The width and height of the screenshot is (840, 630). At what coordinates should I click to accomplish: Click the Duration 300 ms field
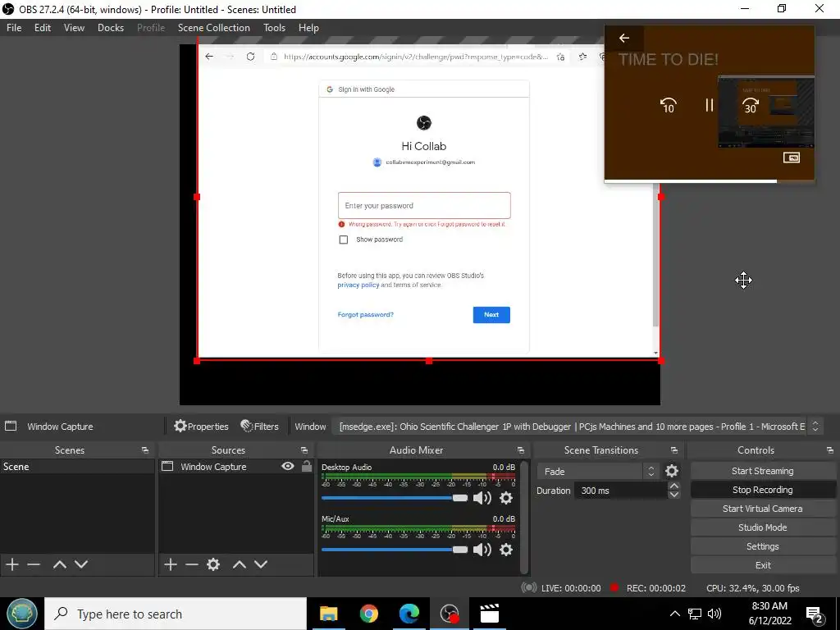620,491
